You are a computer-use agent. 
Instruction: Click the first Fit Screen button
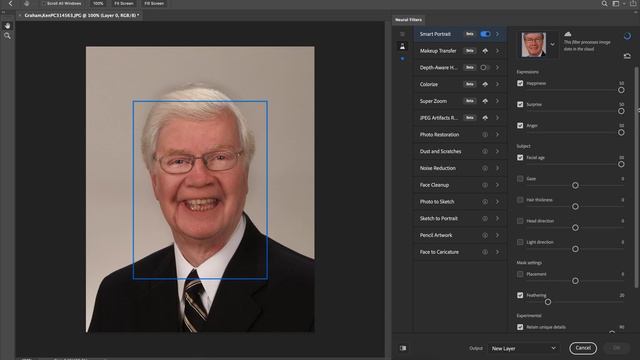[124, 3]
